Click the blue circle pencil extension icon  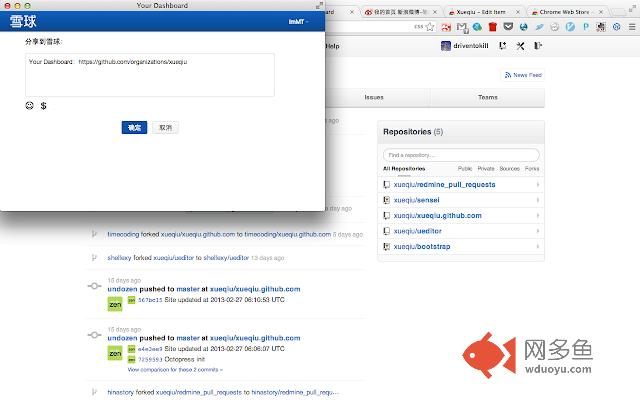pos(570,27)
